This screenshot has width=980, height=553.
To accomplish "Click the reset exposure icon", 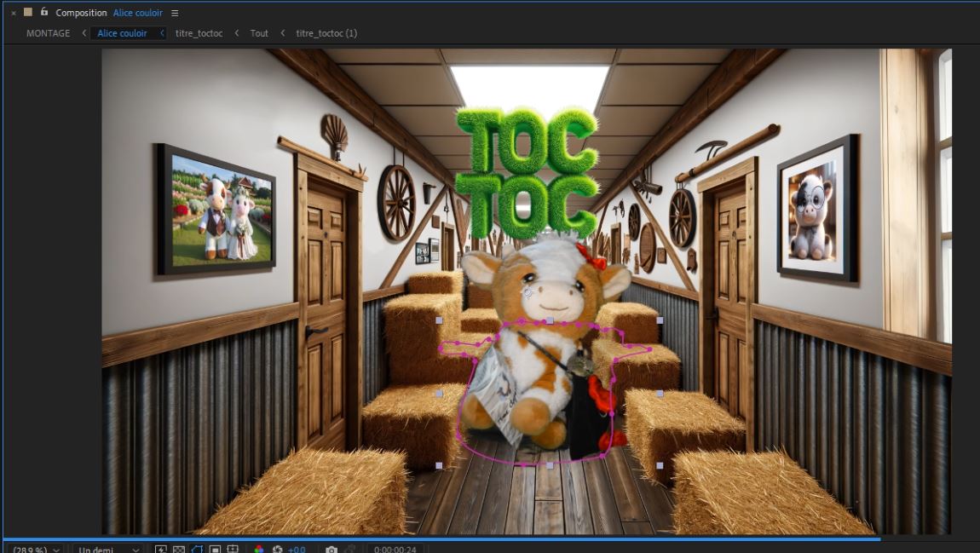I will click(x=277, y=549).
